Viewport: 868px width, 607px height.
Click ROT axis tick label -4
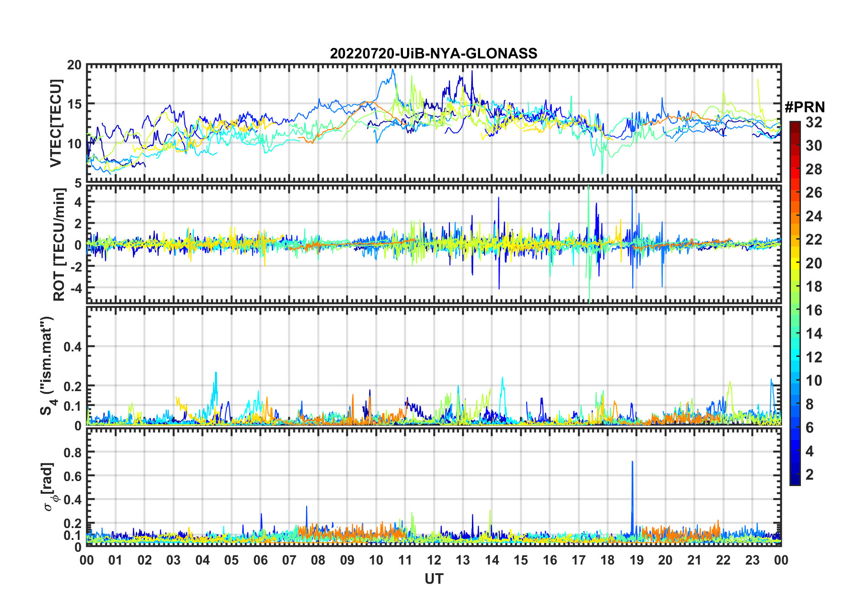(x=76, y=288)
